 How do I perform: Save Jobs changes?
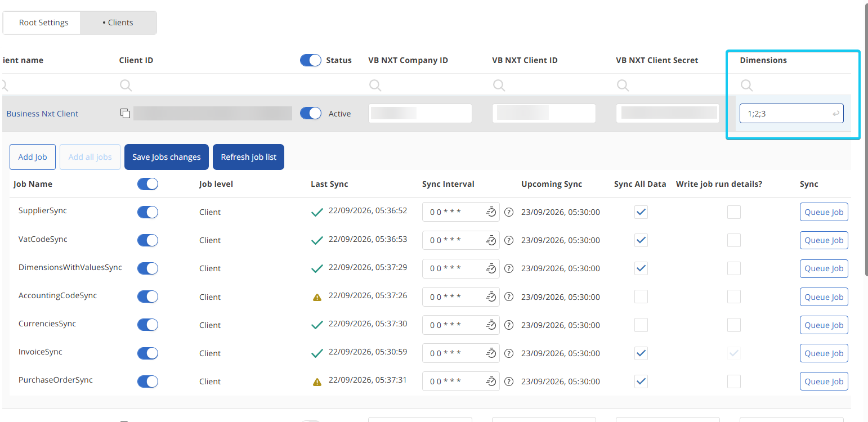click(167, 157)
